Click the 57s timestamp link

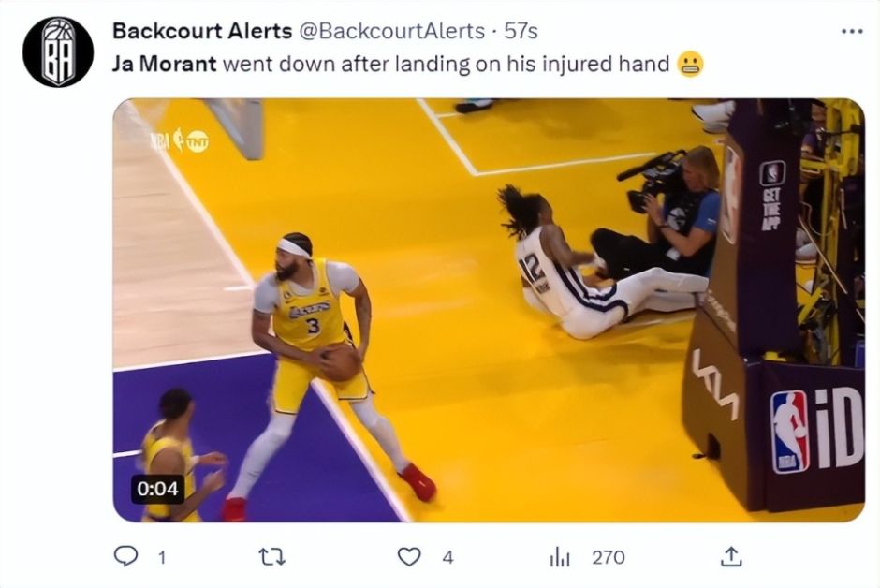point(521,31)
